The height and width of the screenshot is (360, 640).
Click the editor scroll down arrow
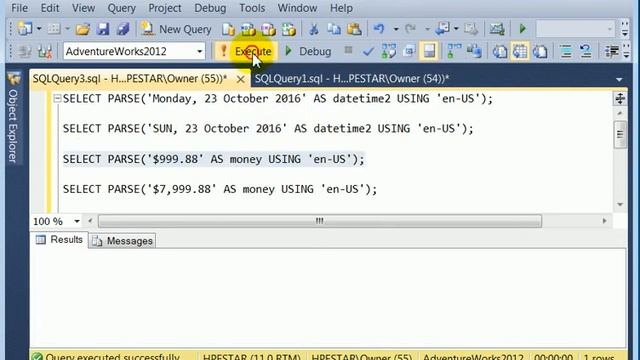pyautogui.click(x=620, y=204)
